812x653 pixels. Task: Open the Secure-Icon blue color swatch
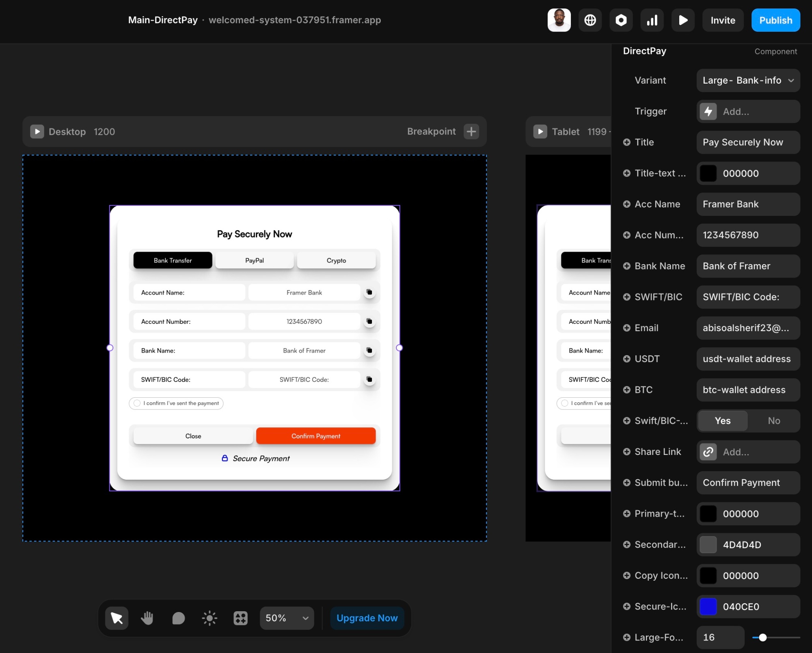tap(708, 607)
